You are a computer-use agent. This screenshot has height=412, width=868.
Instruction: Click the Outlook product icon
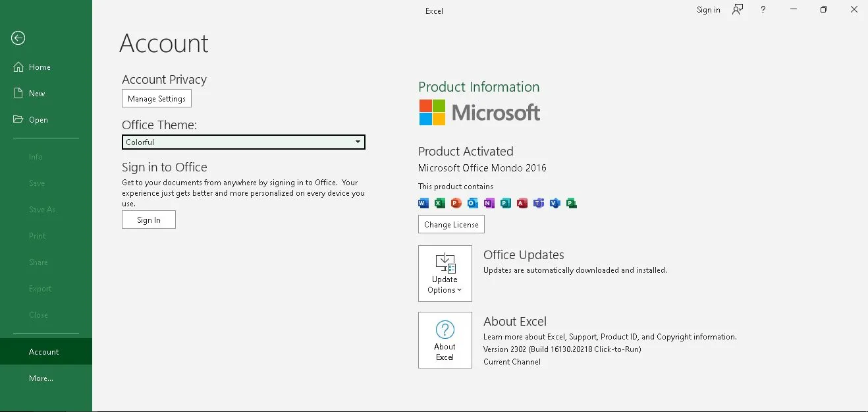point(473,203)
